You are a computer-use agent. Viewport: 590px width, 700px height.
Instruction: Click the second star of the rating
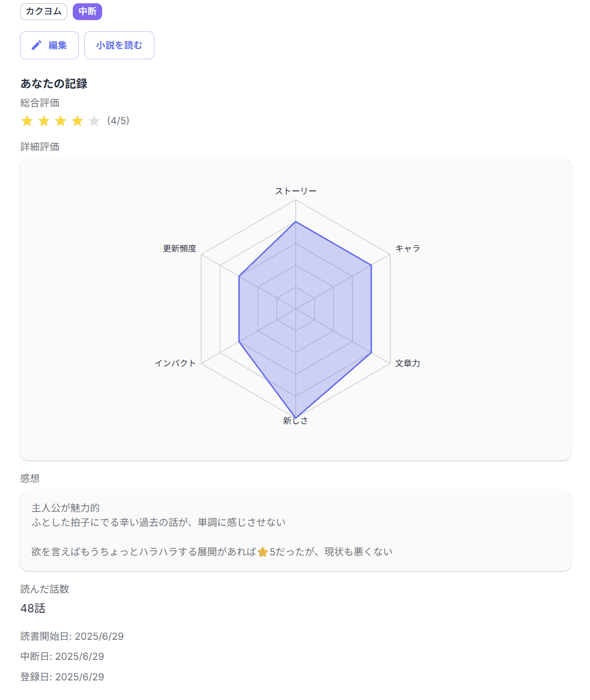tap(44, 121)
